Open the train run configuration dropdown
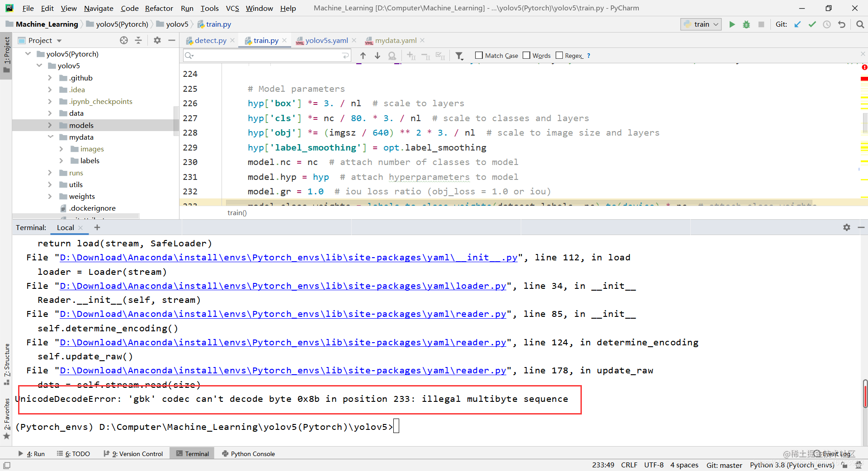 coord(701,24)
